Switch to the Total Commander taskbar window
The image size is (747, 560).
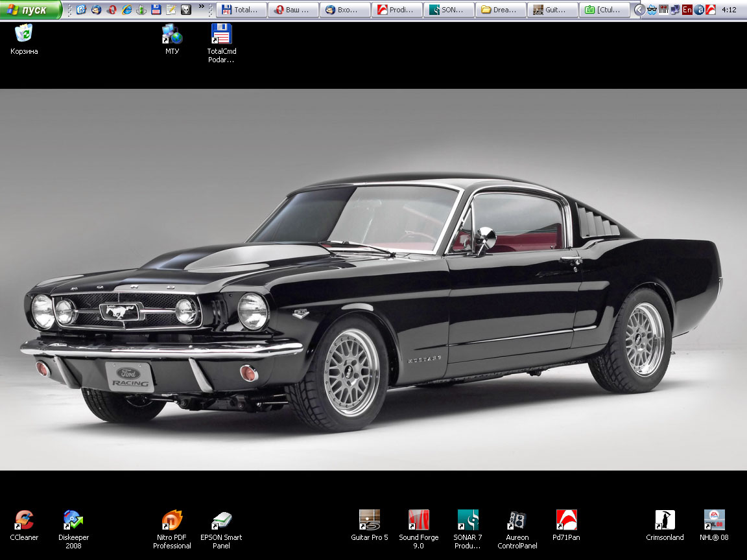click(x=241, y=10)
